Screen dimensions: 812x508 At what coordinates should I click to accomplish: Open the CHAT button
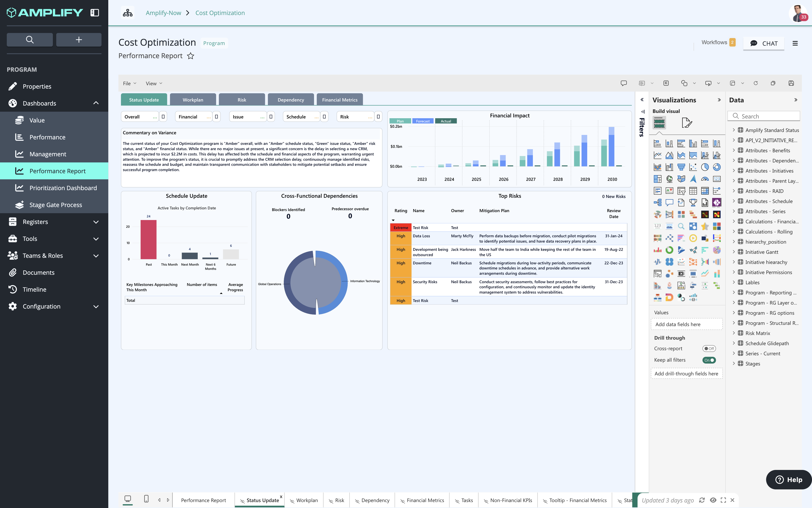coord(764,43)
